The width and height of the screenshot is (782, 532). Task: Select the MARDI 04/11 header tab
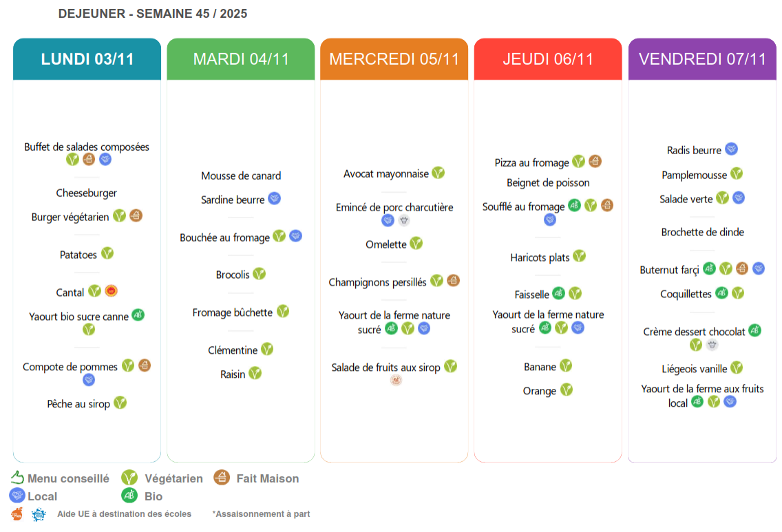click(241, 59)
